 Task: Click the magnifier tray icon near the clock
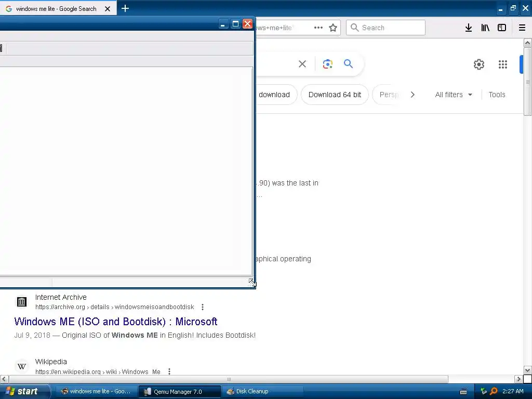click(x=494, y=391)
